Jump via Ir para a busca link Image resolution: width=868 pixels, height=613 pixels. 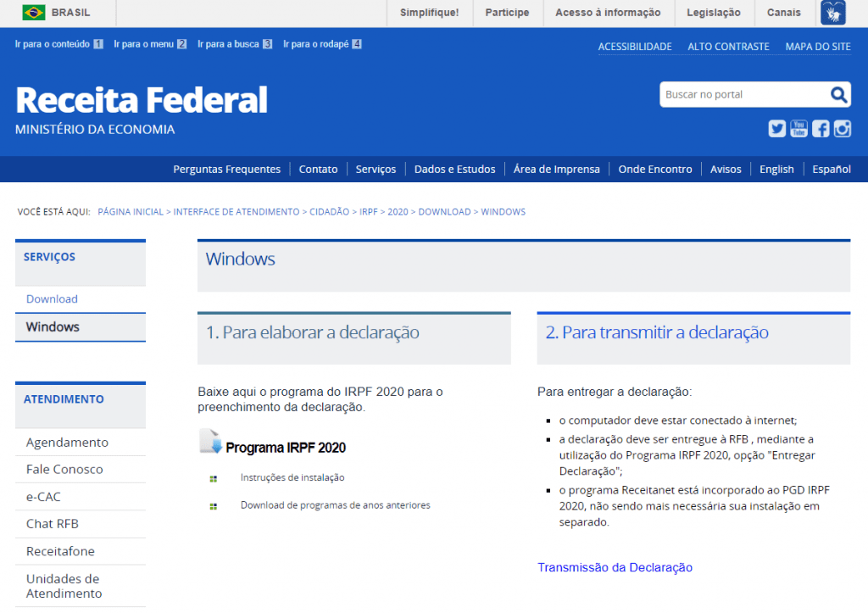coord(235,44)
